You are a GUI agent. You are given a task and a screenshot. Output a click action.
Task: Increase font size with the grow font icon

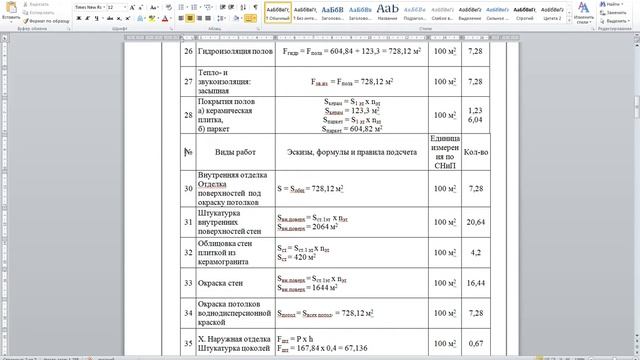click(132, 7)
